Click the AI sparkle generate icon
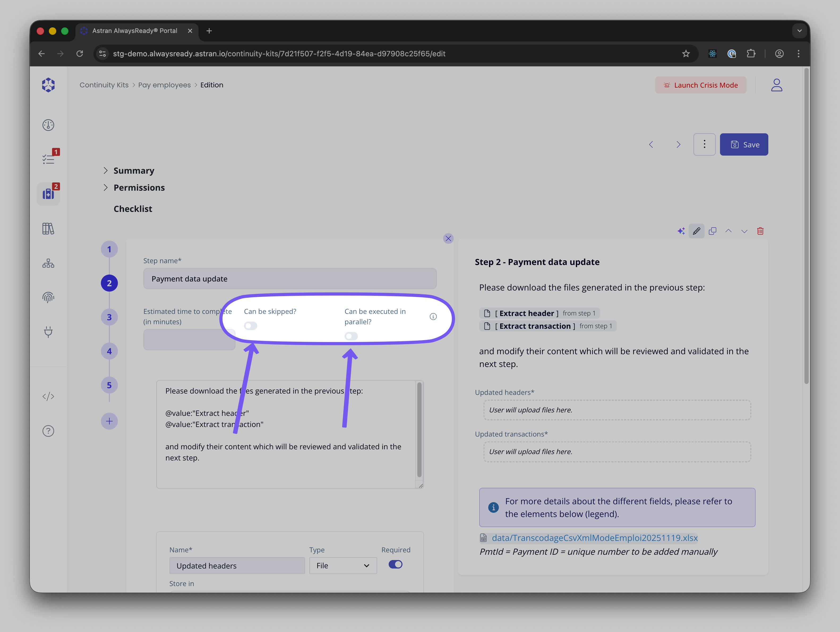840x632 pixels. (x=681, y=231)
